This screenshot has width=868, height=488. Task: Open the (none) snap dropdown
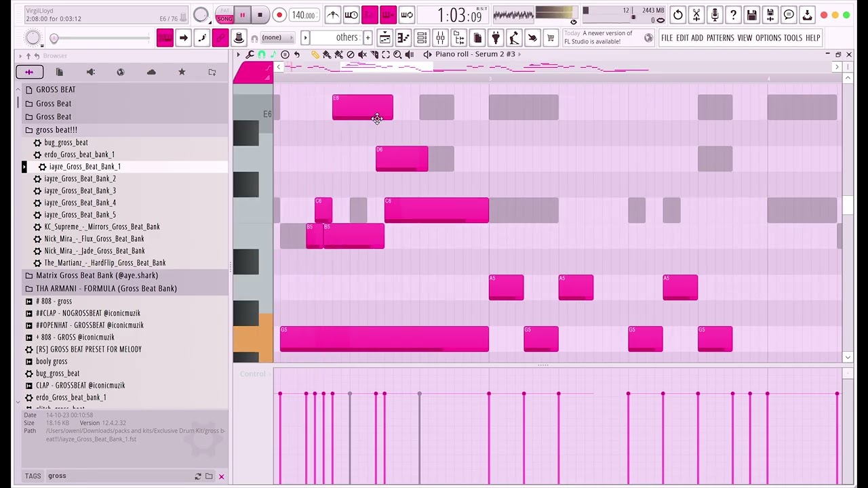pos(278,37)
